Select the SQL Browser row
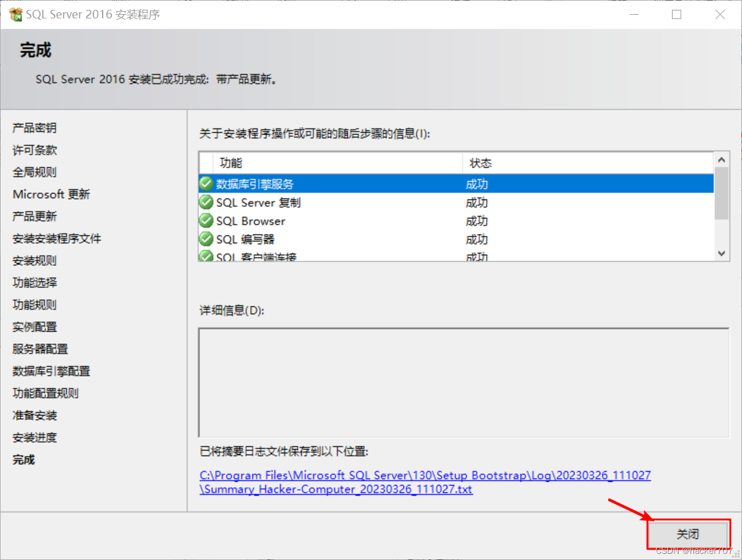The image size is (742, 560). coord(456,220)
